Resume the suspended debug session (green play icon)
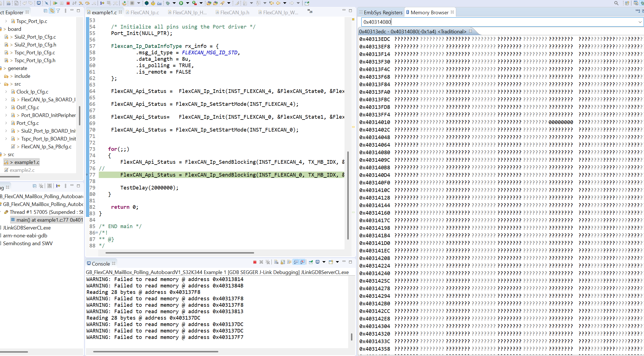 55,3
